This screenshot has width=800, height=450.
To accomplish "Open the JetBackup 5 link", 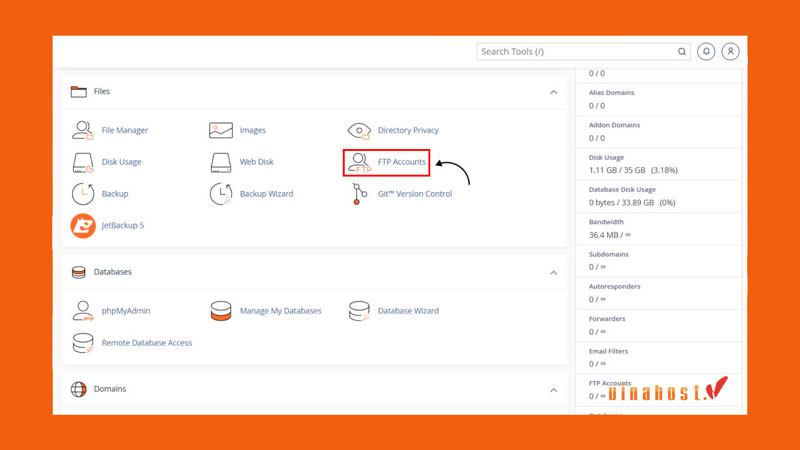I will [122, 226].
